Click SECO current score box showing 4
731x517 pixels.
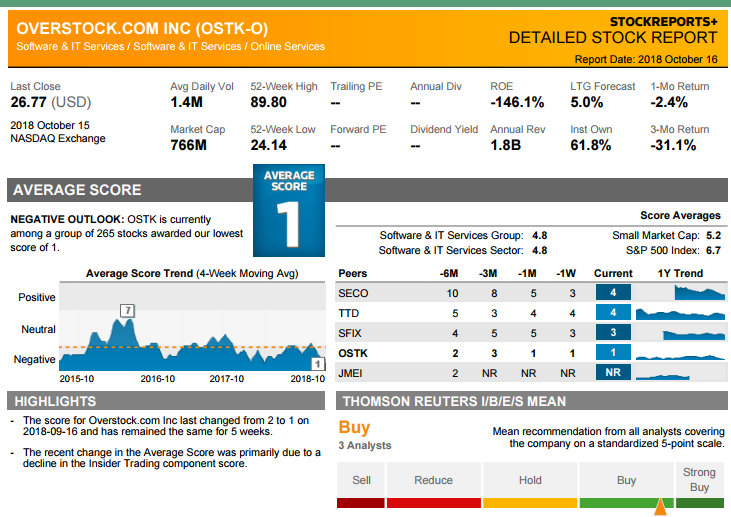613,292
